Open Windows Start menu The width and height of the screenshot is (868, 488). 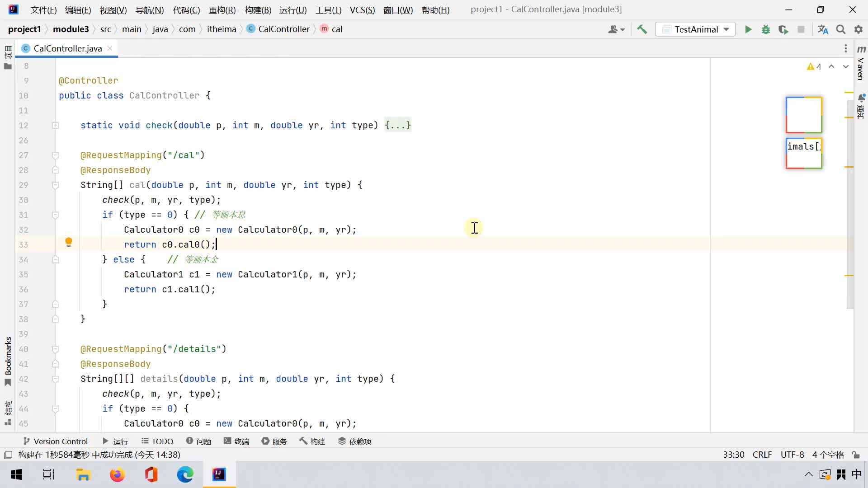coord(16,474)
